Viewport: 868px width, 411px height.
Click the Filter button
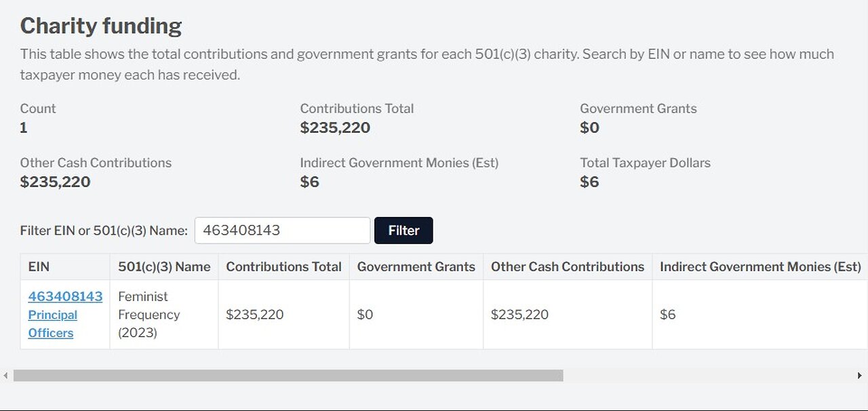click(403, 231)
